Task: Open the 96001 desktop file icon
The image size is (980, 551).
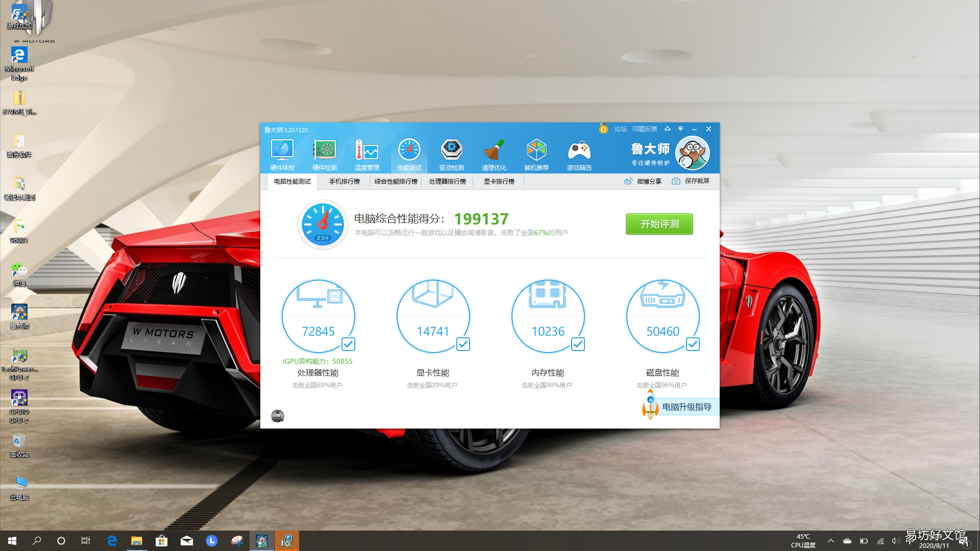Action: tap(19, 231)
